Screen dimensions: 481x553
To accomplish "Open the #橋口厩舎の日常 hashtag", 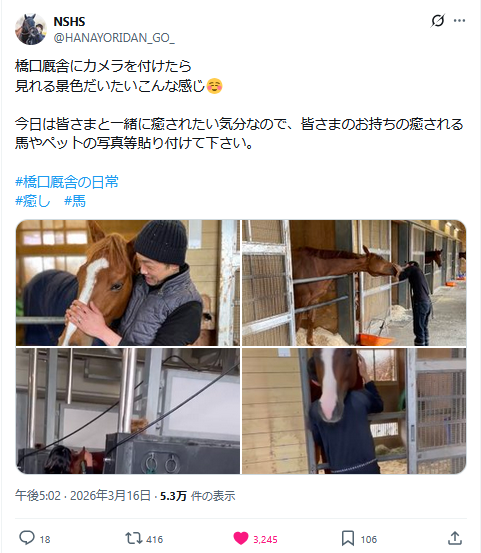I will pyautogui.click(x=67, y=182).
